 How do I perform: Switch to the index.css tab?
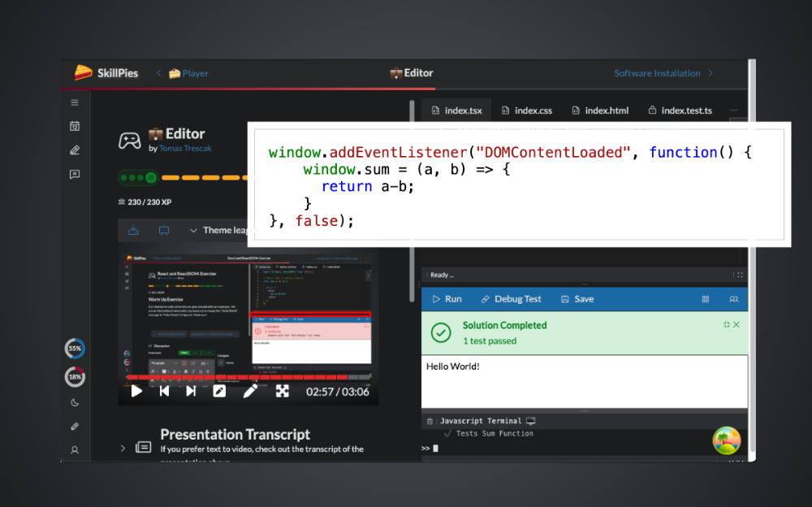click(x=525, y=110)
